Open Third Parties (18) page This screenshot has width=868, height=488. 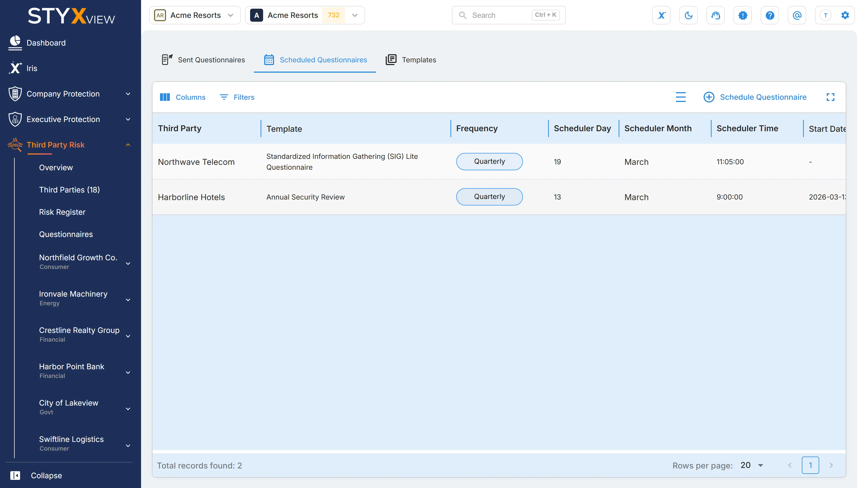click(x=69, y=190)
